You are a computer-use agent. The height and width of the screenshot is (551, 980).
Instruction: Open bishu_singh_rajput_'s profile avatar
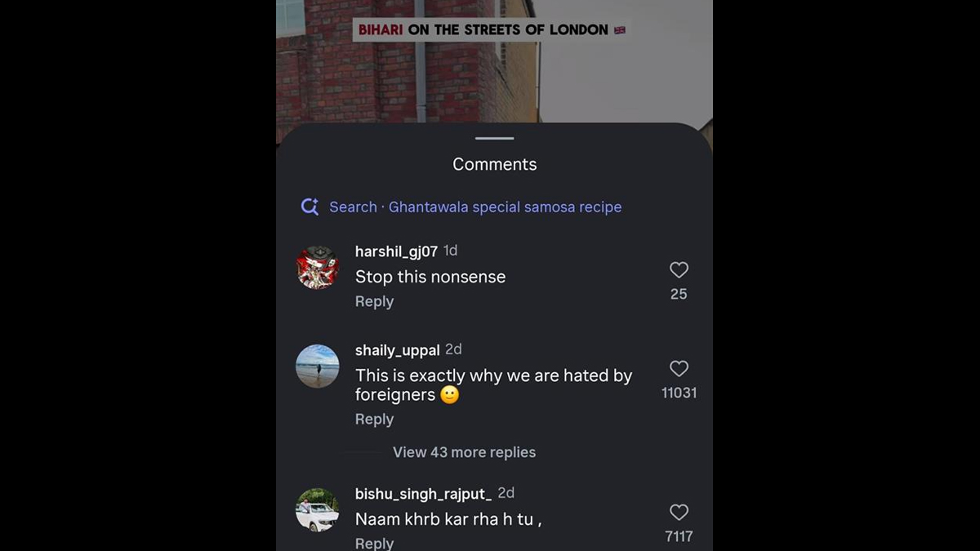[318, 510]
